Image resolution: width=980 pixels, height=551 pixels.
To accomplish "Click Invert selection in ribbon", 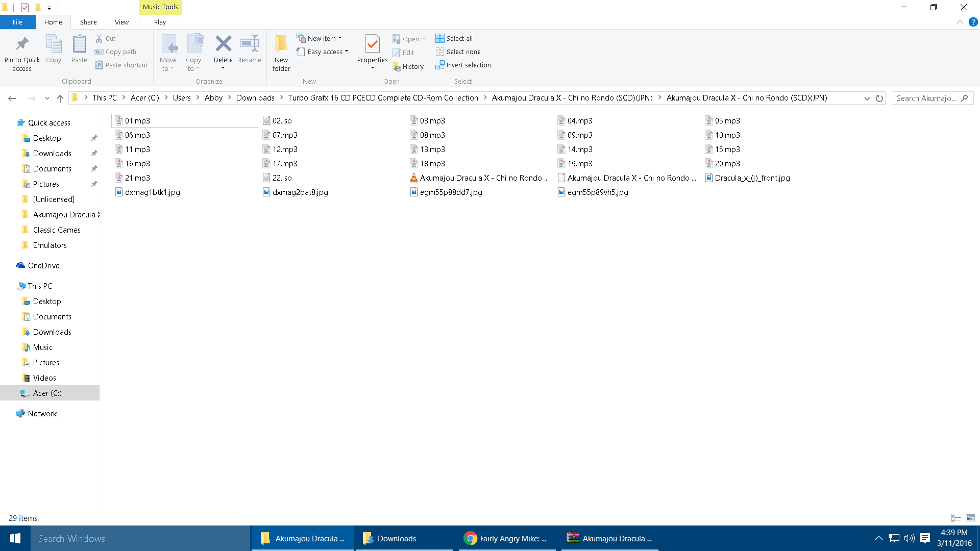I will point(463,65).
